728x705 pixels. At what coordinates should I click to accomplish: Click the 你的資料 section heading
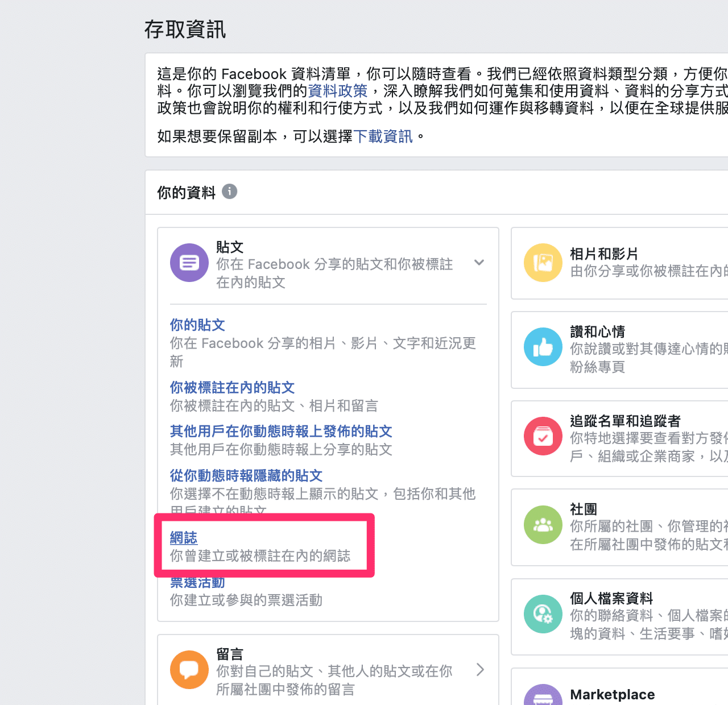[187, 193]
